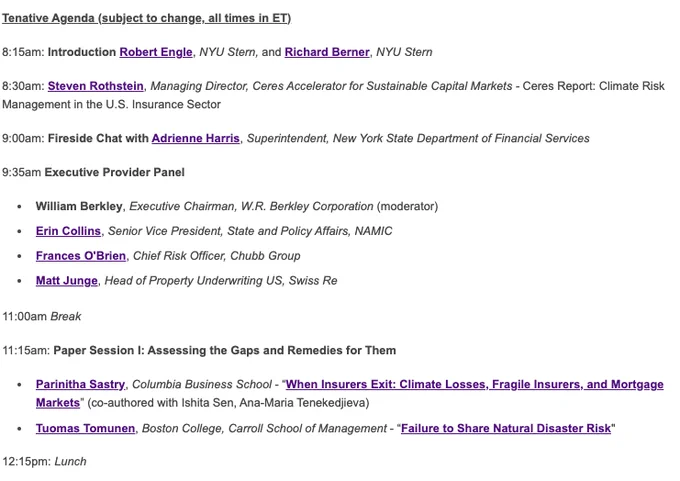Open Robert Engle's profile link
Screen dimensions: 680x481
tap(156, 52)
